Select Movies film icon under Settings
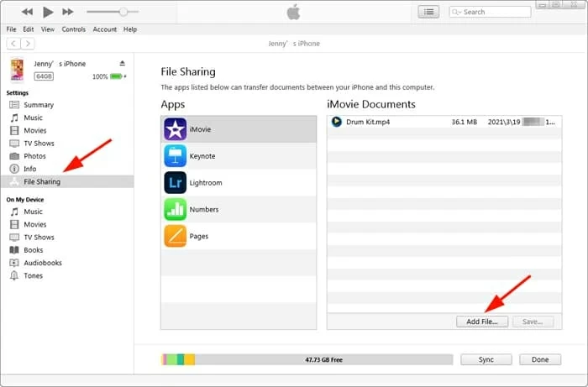This screenshot has width=588, height=387. pos(14,130)
